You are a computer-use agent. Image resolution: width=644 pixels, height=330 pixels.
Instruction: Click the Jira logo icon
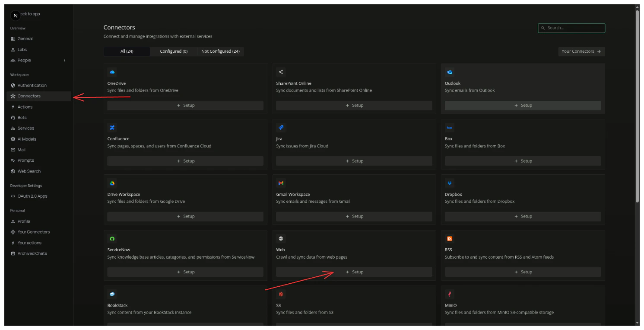pos(281,128)
